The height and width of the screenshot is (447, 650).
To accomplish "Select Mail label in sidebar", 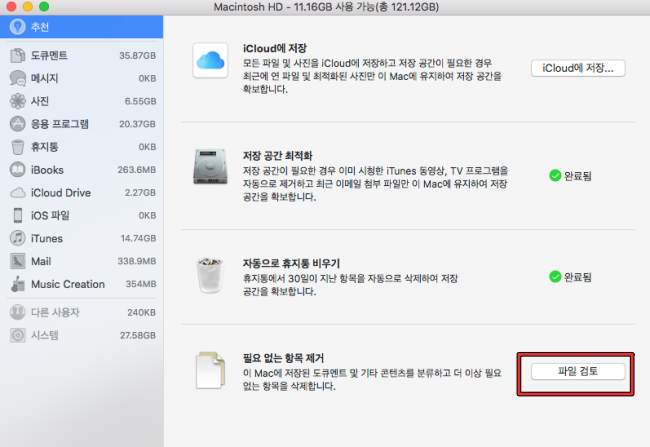I will click(x=41, y=261).
